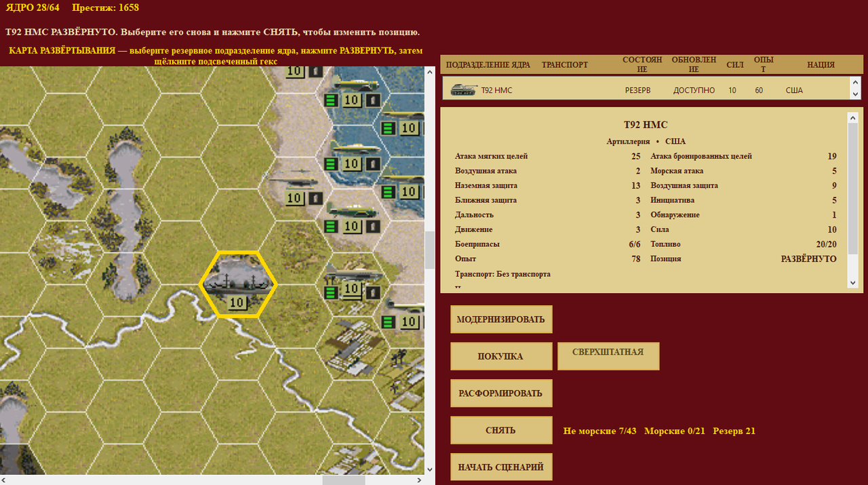This screenshot has height=485, width=868.
Task: Click the map vertical scrollbar down arrow
Action: (429, 468)
